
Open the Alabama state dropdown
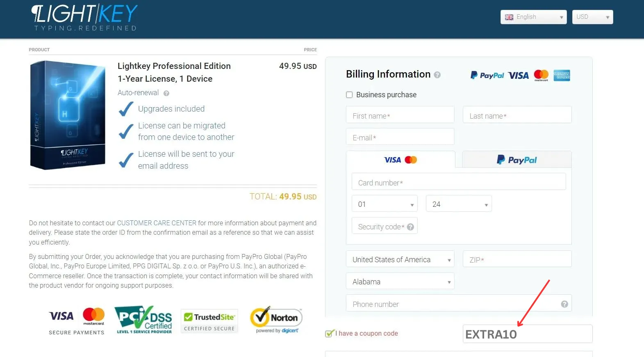point(400,282)
